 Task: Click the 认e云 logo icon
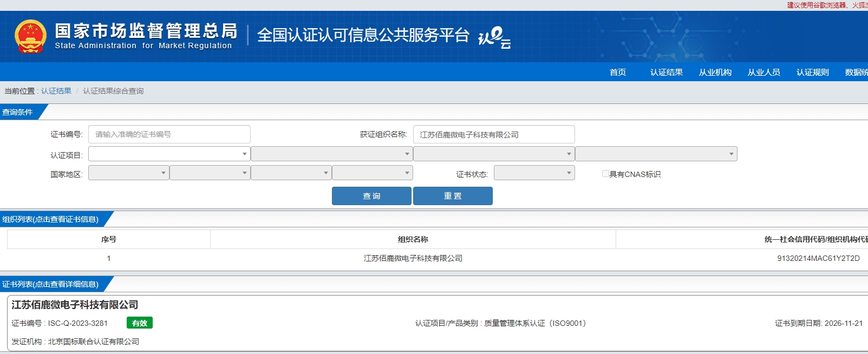pos(494,37)
